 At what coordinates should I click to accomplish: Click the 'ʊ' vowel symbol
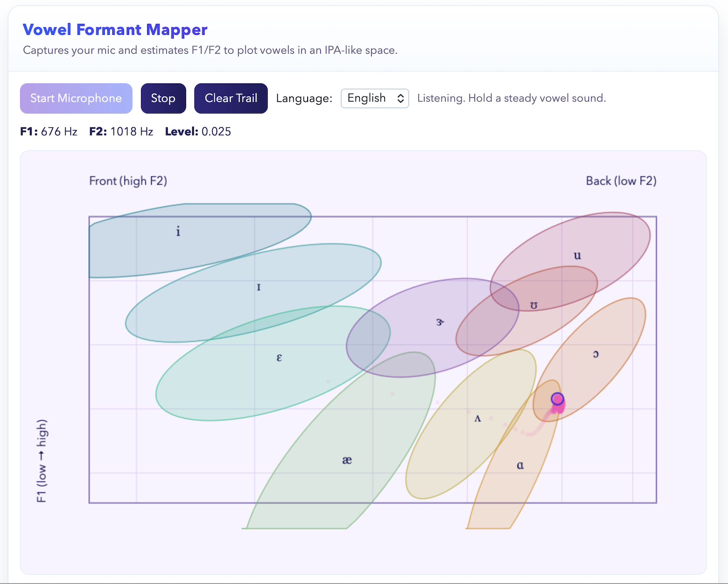pyautogui.click(x=533, y=305)
